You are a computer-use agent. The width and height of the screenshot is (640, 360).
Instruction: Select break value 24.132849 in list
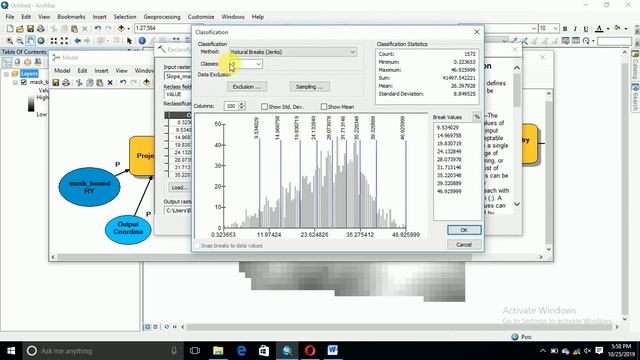449,151
